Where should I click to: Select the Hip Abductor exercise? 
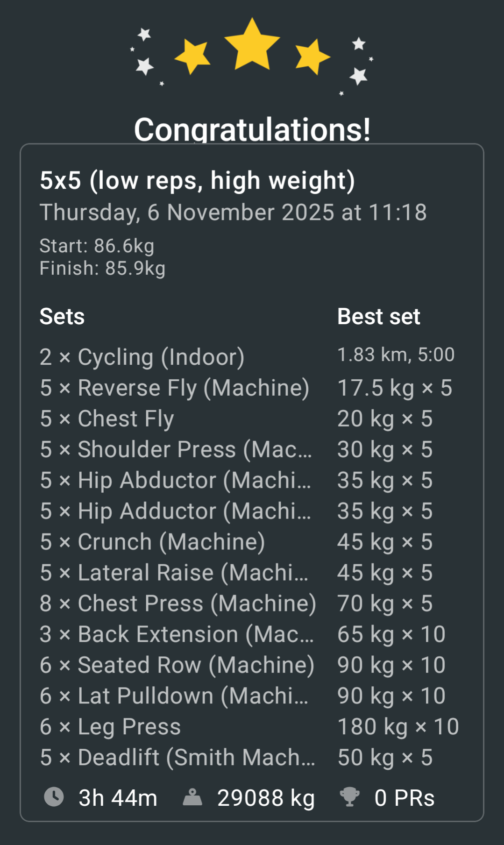click(x=175, y=480)
